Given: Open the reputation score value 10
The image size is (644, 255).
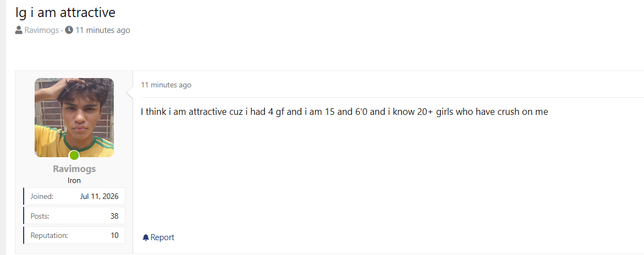Looking at the screenshot, I should click(114, 235).
